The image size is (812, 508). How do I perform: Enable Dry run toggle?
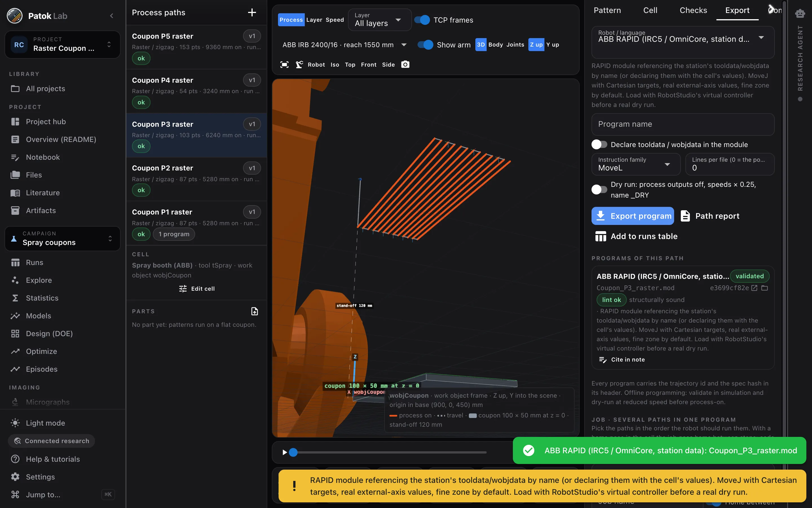coord(599,189)
